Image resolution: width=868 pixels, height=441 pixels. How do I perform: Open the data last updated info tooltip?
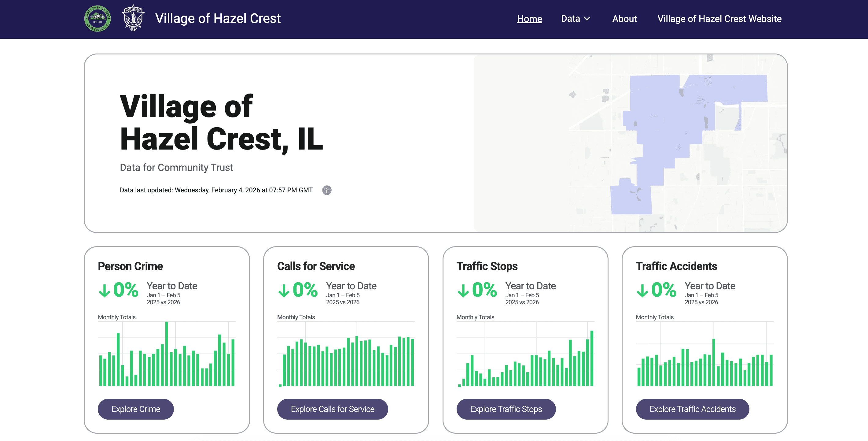pyautogui.click(x=326, y=190)
